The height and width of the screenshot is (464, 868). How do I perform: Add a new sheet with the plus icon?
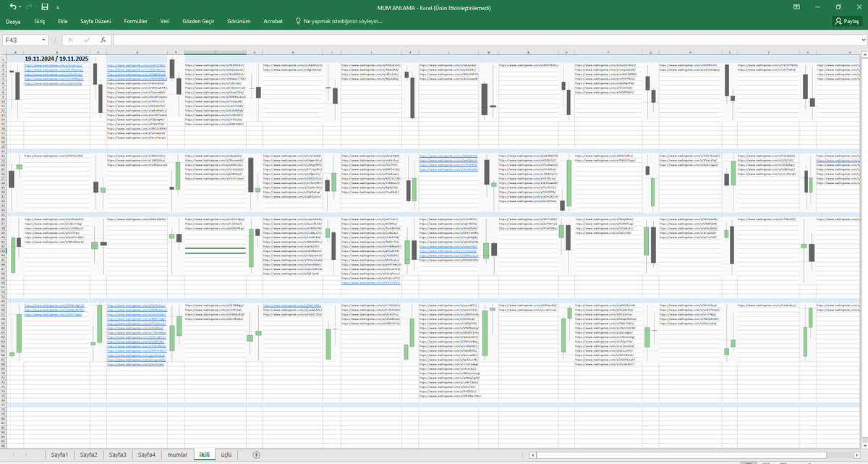click(256, 455)
